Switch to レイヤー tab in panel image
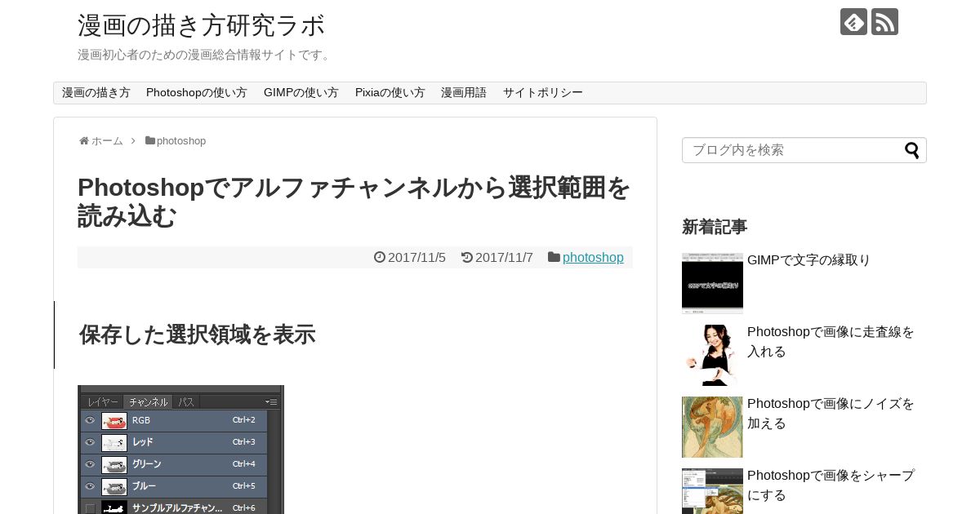This screenshot has height=514, width=980. 103,402
